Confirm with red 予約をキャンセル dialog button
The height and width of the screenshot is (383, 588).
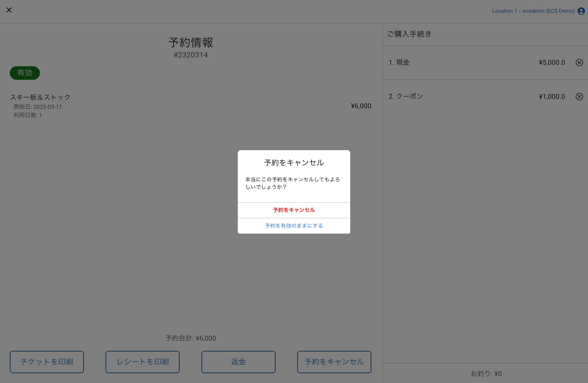tap(294, 210)
